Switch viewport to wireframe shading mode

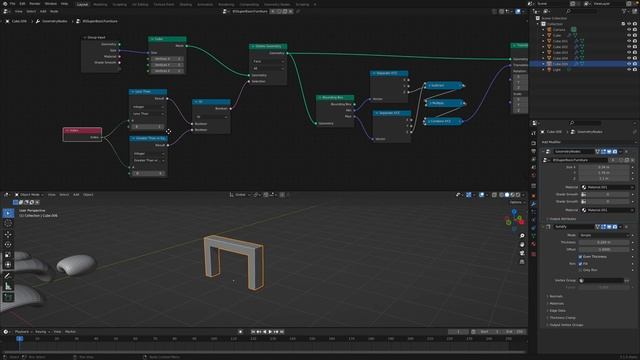(501, 195)
